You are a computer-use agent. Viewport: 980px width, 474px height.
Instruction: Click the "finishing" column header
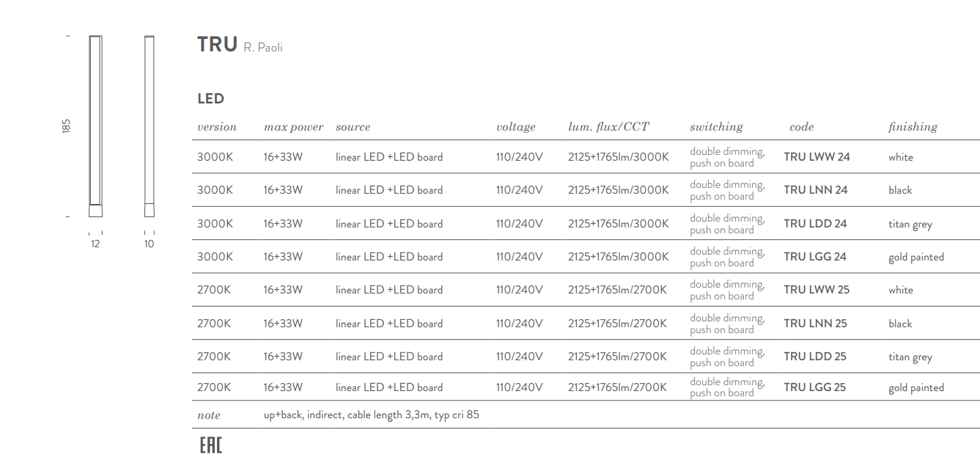(913, 127)
